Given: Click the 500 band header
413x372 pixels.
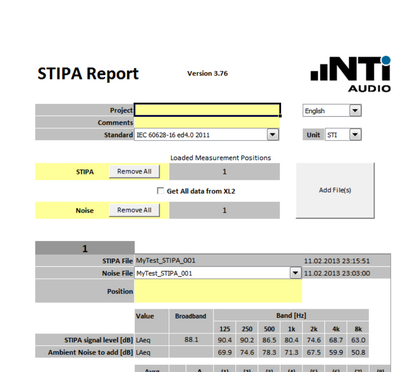Looking at the screenshot, I should (269, 329).
